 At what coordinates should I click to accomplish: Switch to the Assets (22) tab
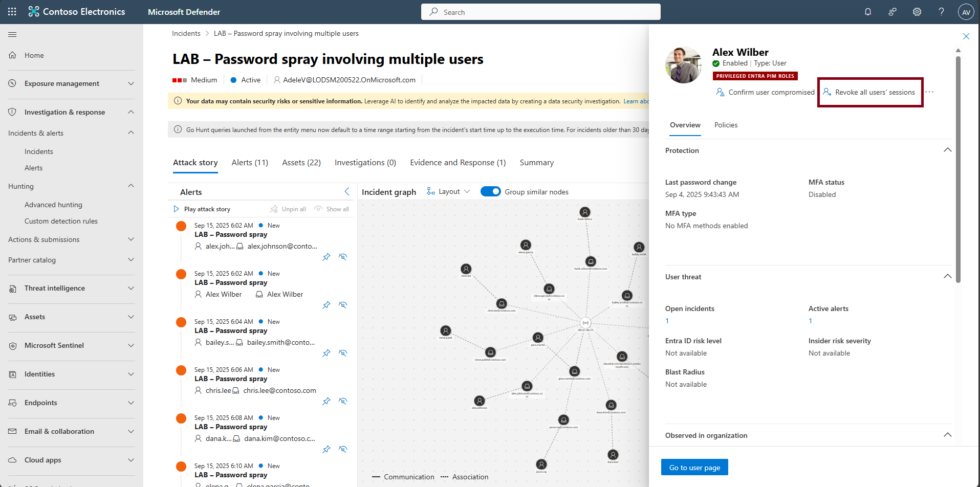click(x=301, y=163)
